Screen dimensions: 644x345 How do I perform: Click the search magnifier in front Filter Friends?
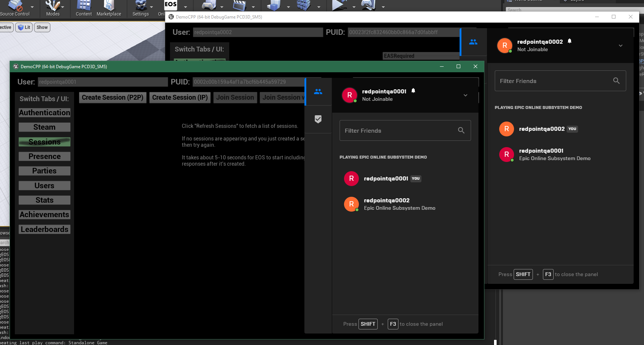(x=461, y=130)
